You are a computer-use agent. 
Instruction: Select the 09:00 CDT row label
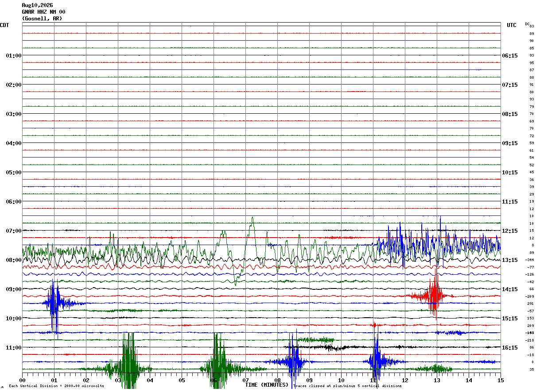click(13, 289)
